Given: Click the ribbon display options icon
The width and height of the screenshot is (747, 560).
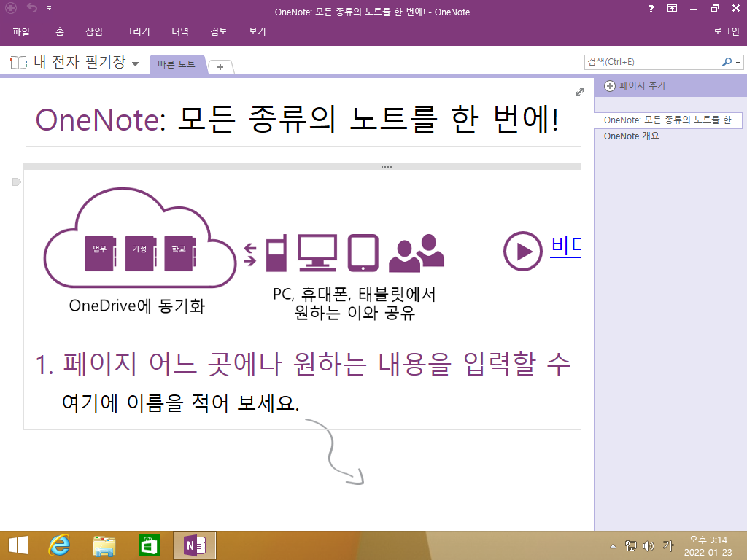Looking at the screenshot, I should point(672,8).
